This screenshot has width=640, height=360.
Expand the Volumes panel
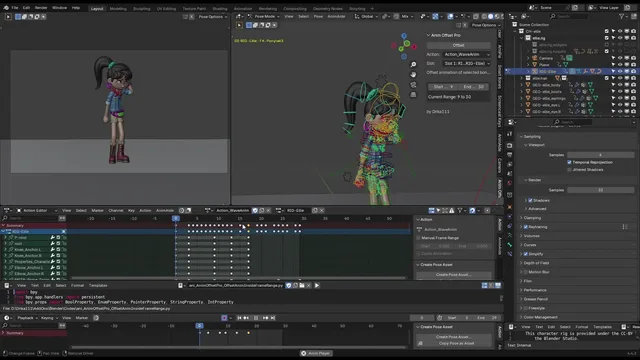[531, 236]
